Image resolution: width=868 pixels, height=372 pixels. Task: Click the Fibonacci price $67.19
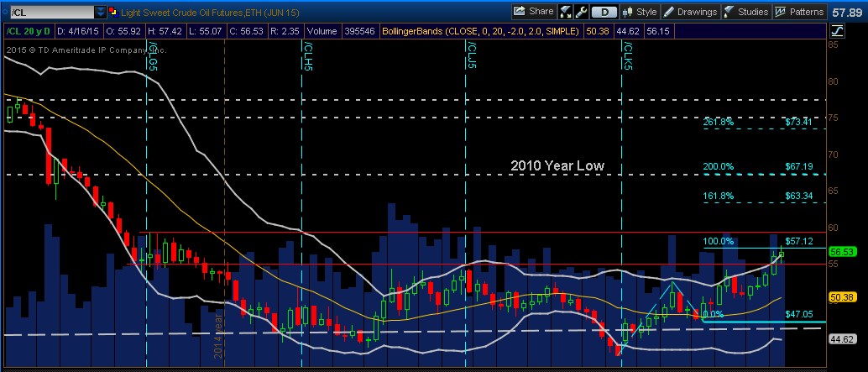(x=798, y=166)
